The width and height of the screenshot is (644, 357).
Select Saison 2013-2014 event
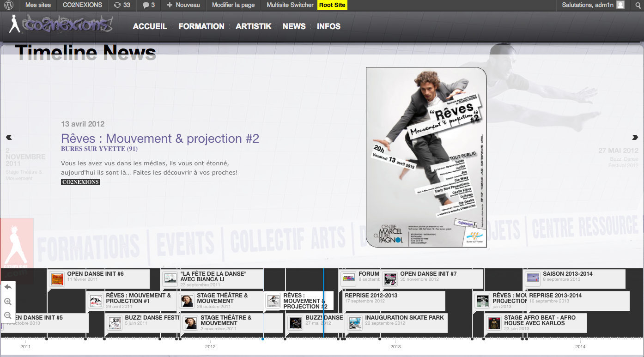click(574, 279)
